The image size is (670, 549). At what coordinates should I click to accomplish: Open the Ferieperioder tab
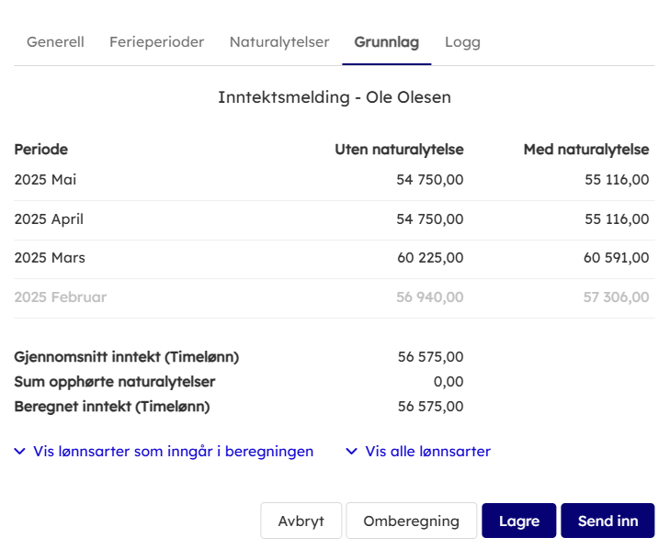point(156,42)
